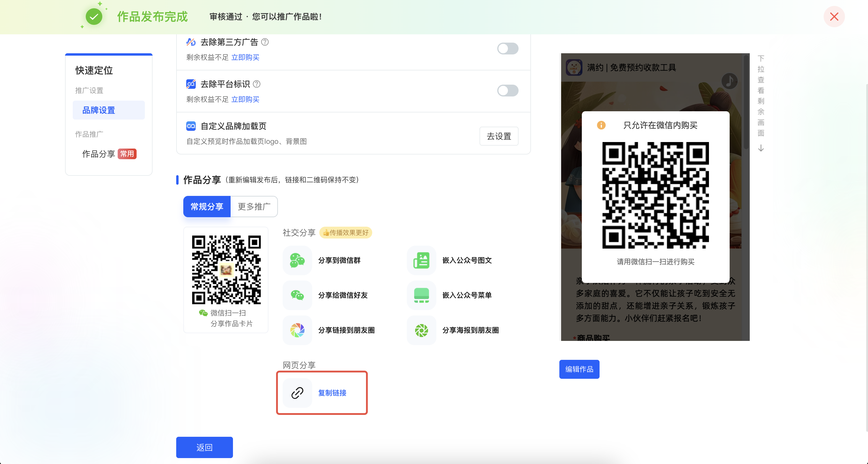
Task: Click embed in official account menu icon
Action: point(421,295)
